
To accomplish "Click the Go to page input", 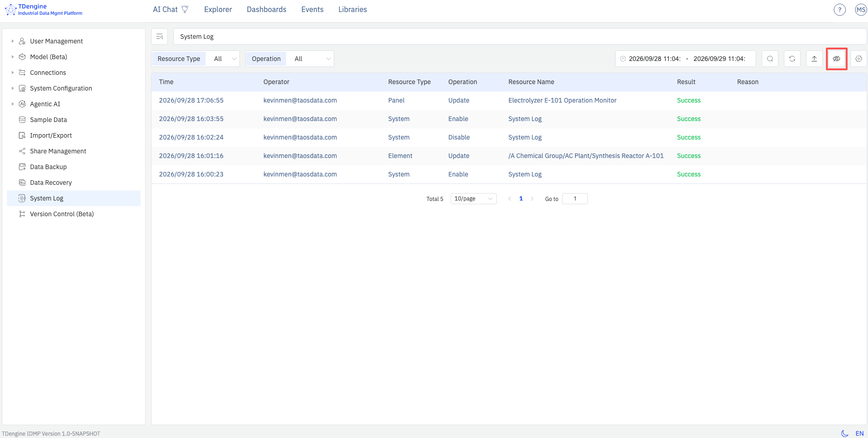I will (x=575, y=199).
